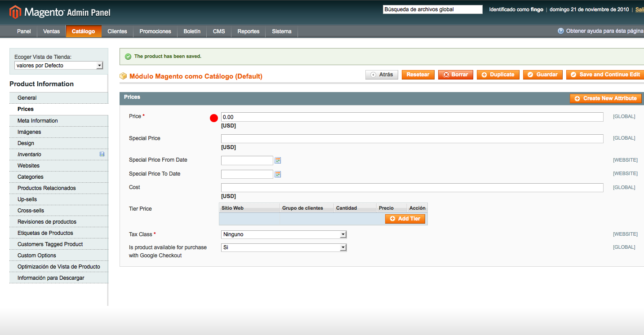The height and width of the screenshot is (335, 644).
Task: Open the Reportes menu
Action: [249, 31]
